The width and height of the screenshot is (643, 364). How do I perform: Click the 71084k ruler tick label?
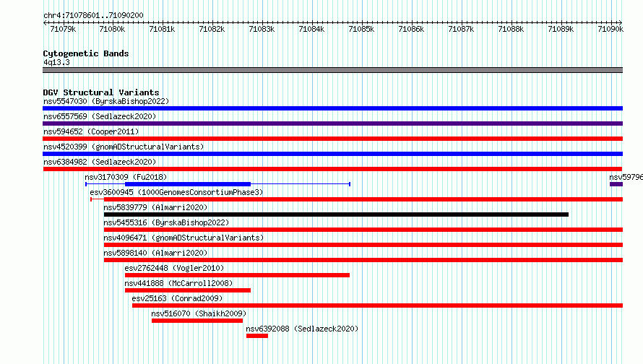click(311, 29)
